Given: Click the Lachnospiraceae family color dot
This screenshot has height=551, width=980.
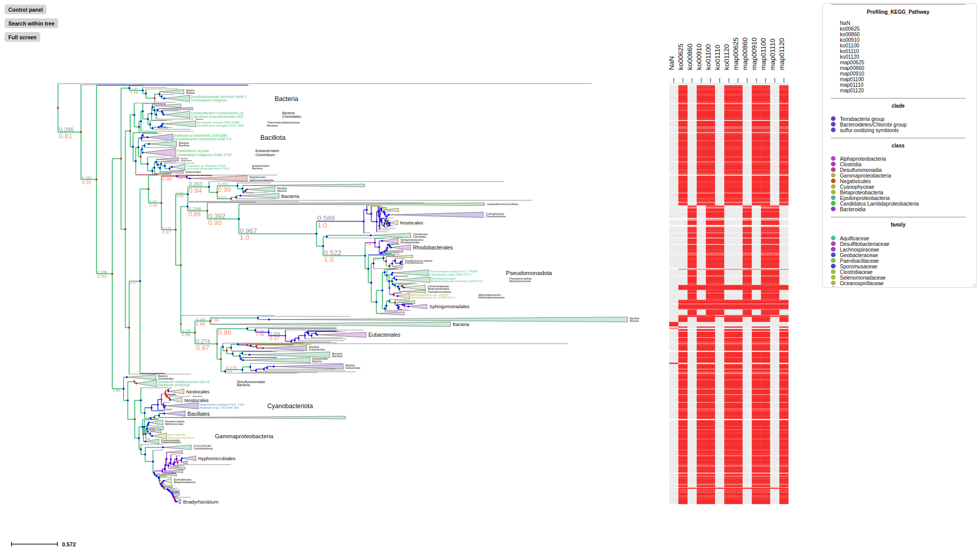Looking at the screenshot, I should [x=834, y=249].
